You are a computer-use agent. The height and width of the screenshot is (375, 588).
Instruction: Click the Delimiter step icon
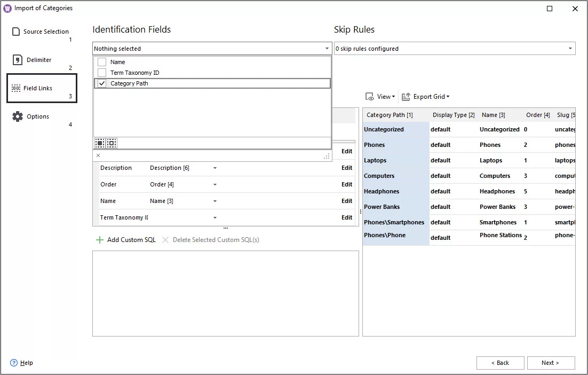click(15, 59)
